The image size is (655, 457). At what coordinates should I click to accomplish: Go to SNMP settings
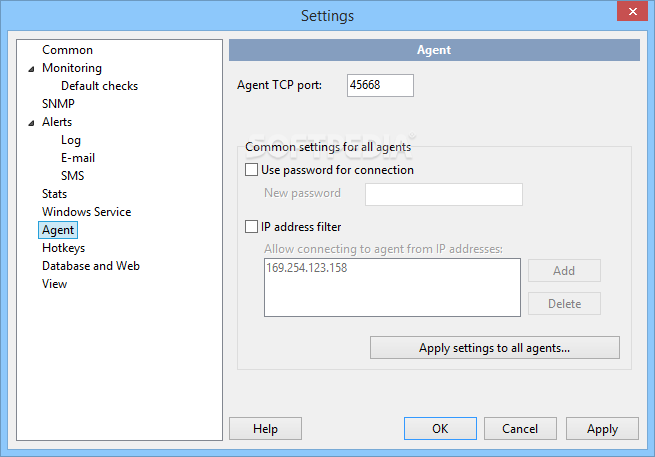coord(58,104)
